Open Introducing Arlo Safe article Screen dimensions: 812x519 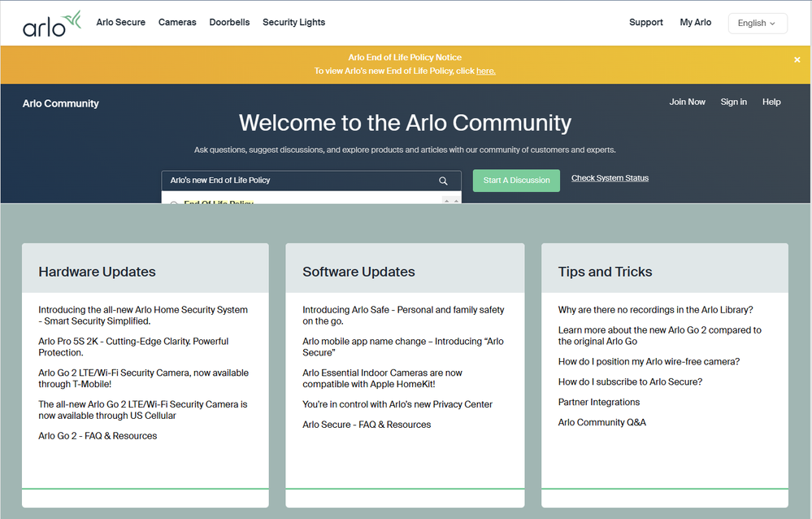click(403, 316)
